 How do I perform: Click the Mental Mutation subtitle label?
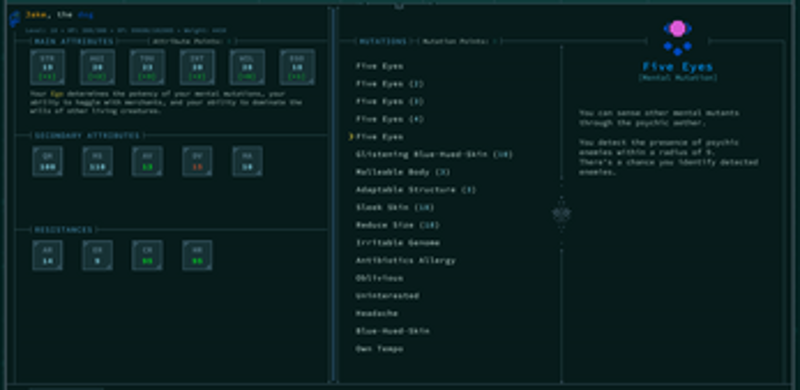(678, 78)
